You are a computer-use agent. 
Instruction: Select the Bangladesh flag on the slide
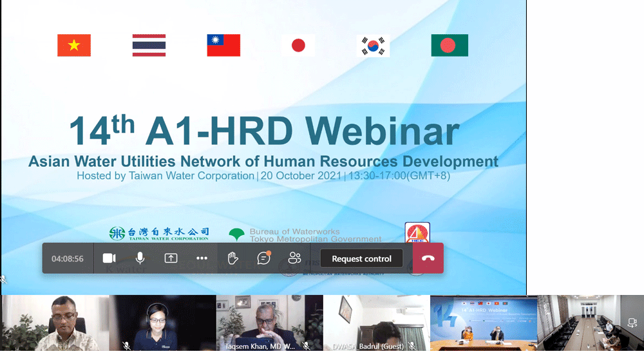tap(450, 45)
